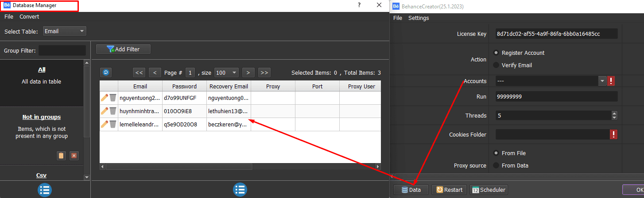Choose From Data proxy source
Image resolution: width=644 pixels, height=198 pixels.
pyautogui.click(x=496, y=165)
